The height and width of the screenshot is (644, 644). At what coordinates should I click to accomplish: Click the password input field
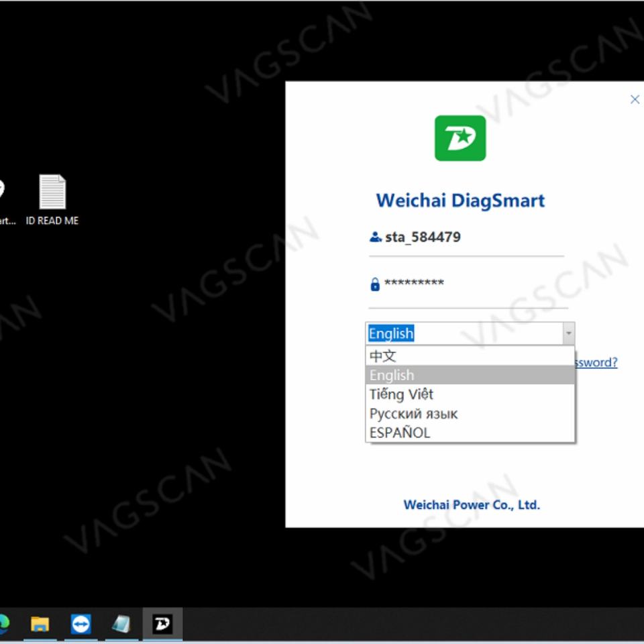pos(468,283)
